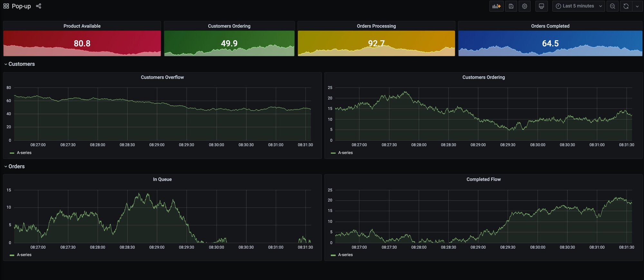
Task: Open dashboard settings gear icon
Action: (525, 6)
